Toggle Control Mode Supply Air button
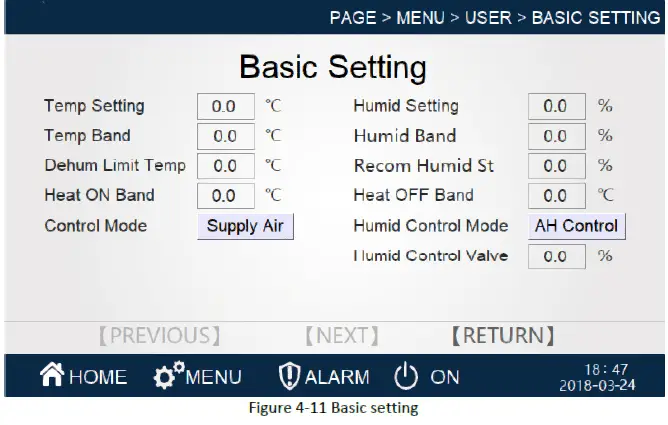This screenshot has height=425, width=668. pyautogui.click(x=245, y=226)
